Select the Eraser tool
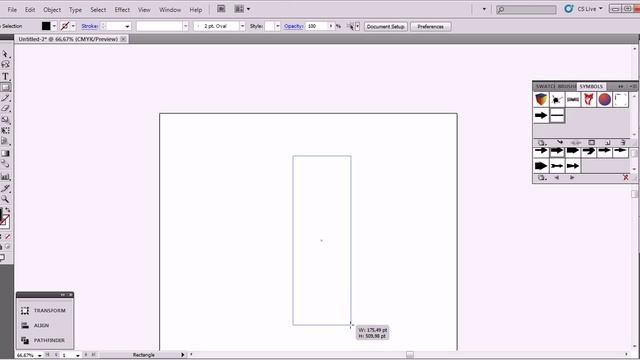Viewport: 640px width, 360px height. 5,109
